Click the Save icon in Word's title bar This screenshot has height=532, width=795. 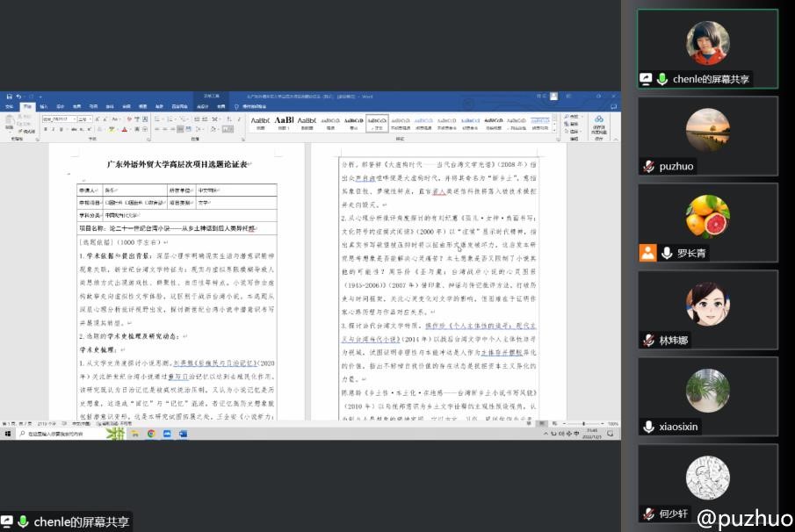(x=8, y=97)
